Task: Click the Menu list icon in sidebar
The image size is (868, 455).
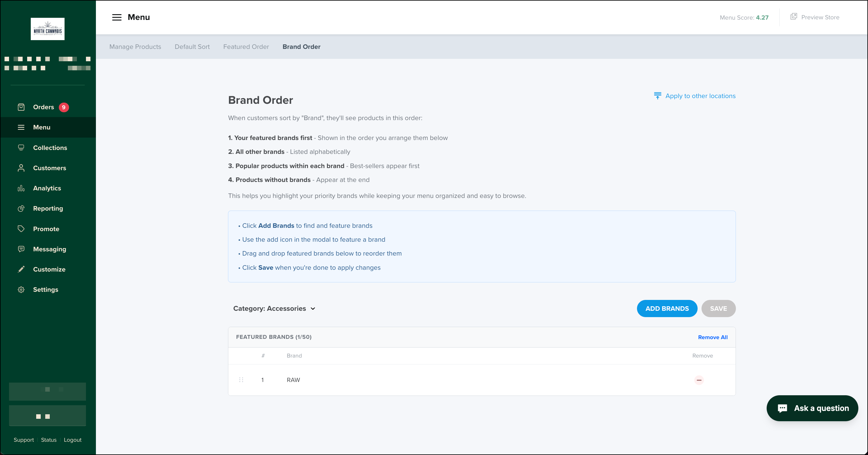Action: click(x=21, y=127)
